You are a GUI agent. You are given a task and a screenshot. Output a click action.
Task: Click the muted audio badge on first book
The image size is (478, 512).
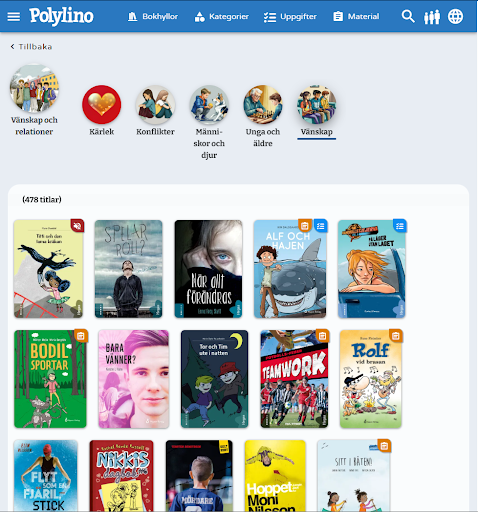click(x=77, y=226)
